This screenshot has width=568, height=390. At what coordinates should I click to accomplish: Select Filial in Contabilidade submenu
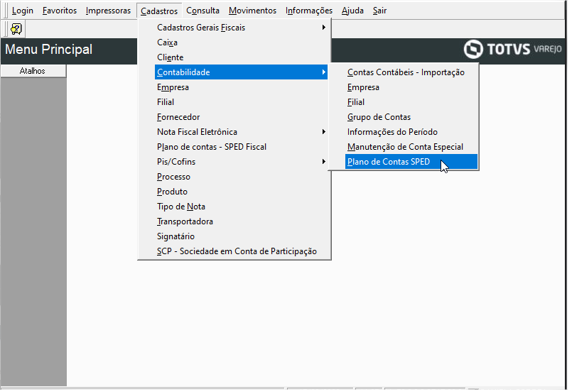411,102
